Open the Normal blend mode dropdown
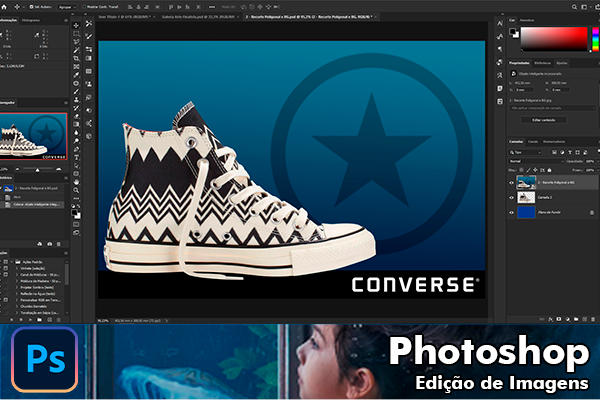 tap(536, 161)
